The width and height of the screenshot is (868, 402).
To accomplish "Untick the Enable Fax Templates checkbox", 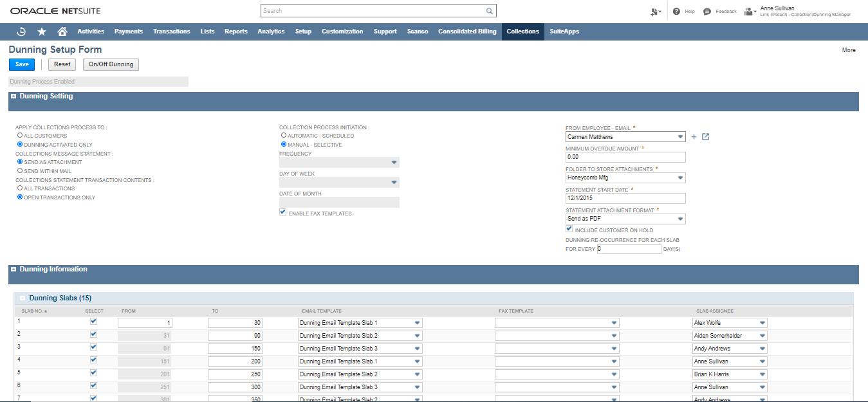I will pos(283,212).
